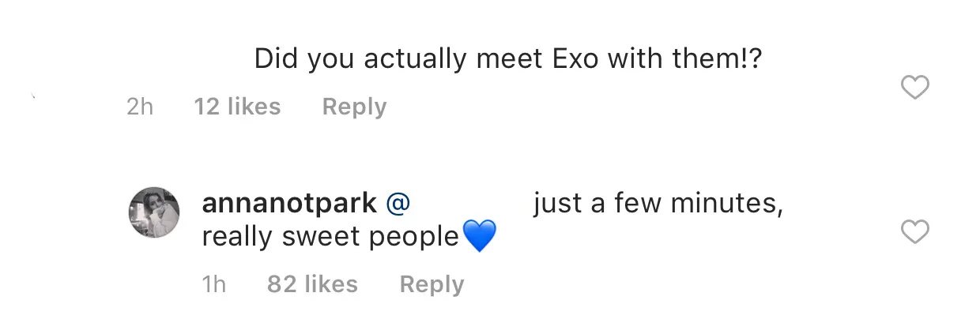Screen dimensions: 980x319
Task: Visit the annanotpark username link
Action: [289, 204]
